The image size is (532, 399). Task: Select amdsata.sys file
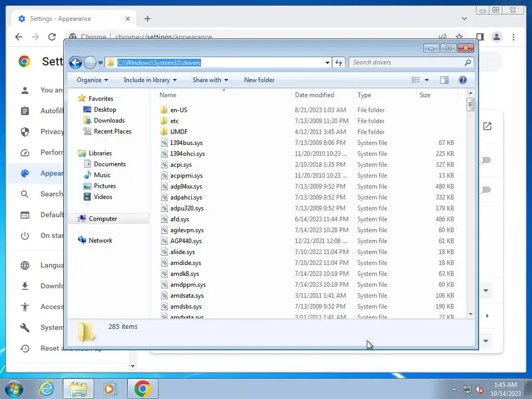pyautogui.click(x=187, y=296)
